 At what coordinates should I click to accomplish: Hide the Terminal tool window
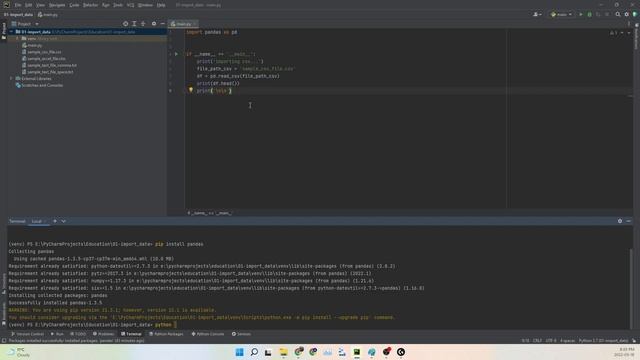[x=629, y=221]
